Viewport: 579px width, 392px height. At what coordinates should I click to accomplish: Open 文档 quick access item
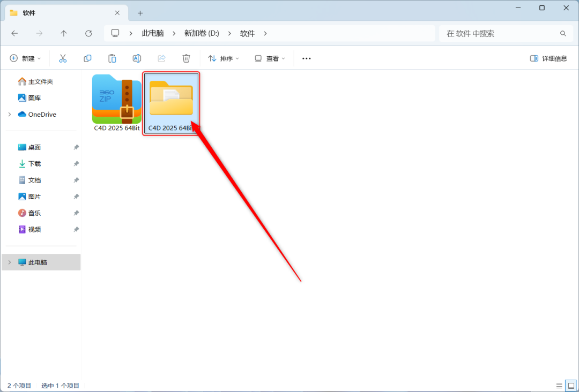click(29, 180)
